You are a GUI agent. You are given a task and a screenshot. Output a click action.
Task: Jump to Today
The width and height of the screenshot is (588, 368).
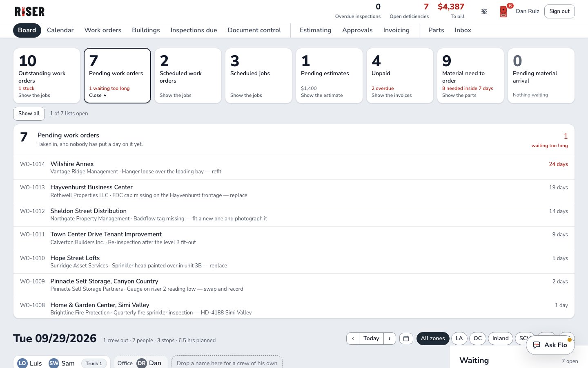[x=371, y=339]
